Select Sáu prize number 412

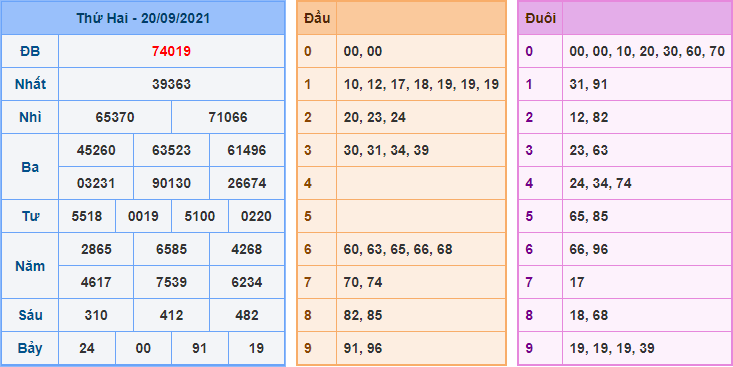(171, 316)
